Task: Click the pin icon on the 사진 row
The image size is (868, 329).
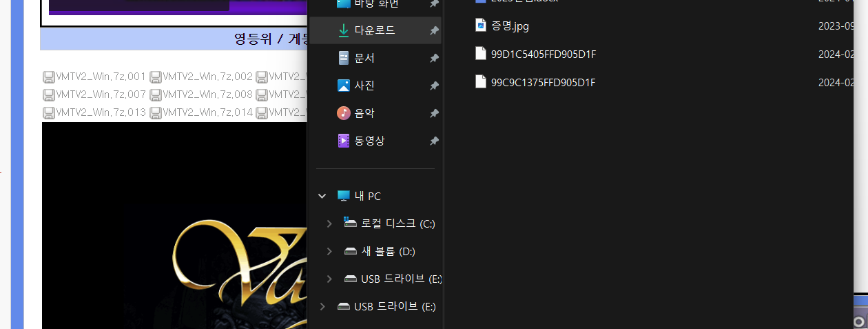Action: (x=434, y=86)
